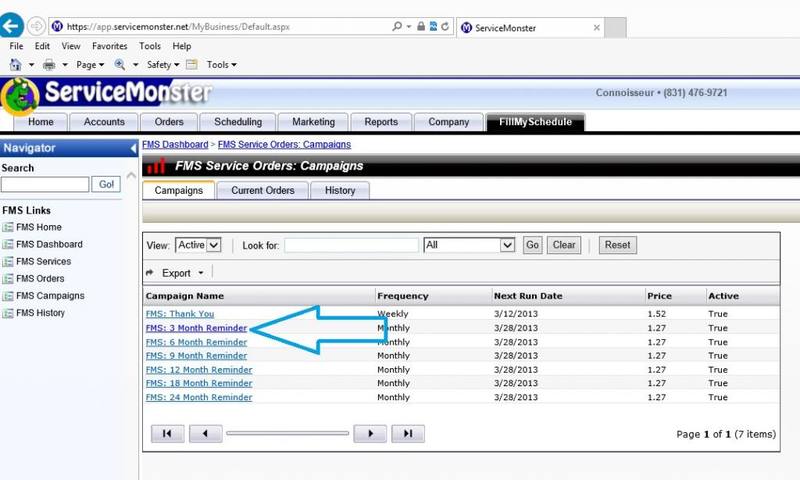Switch to the Current Orders tab
Viewport: 800px width, 480px height.
tap(262, 190)
